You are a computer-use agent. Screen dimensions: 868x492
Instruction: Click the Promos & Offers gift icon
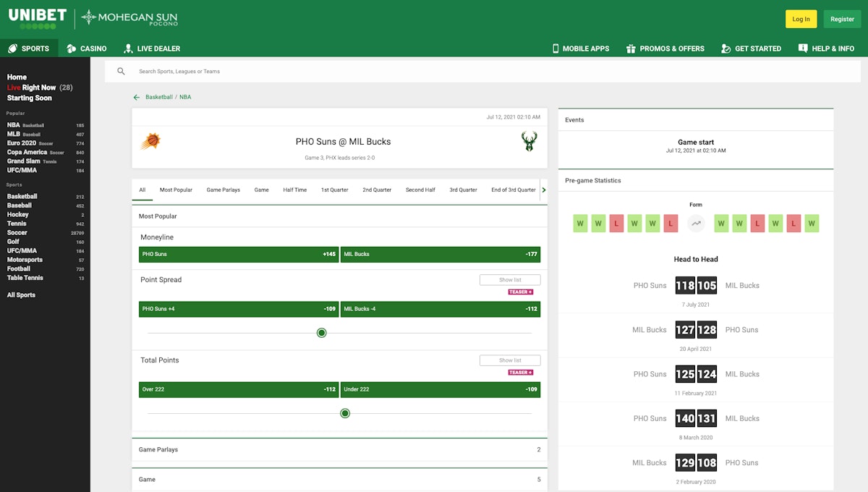tap(633, 48)
